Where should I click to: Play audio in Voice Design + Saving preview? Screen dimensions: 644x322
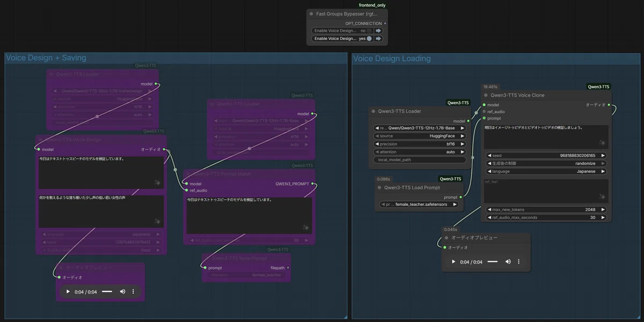pyautogui.click(x=68, y=291)
